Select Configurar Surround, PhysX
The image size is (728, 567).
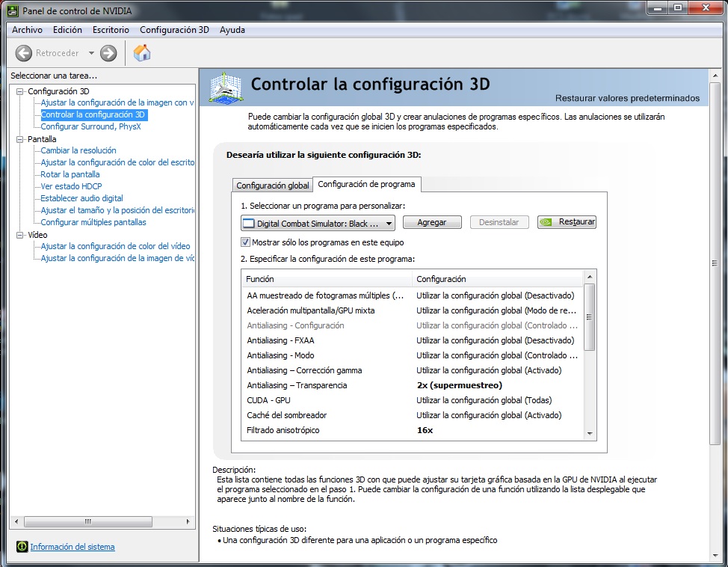[90, 126]
